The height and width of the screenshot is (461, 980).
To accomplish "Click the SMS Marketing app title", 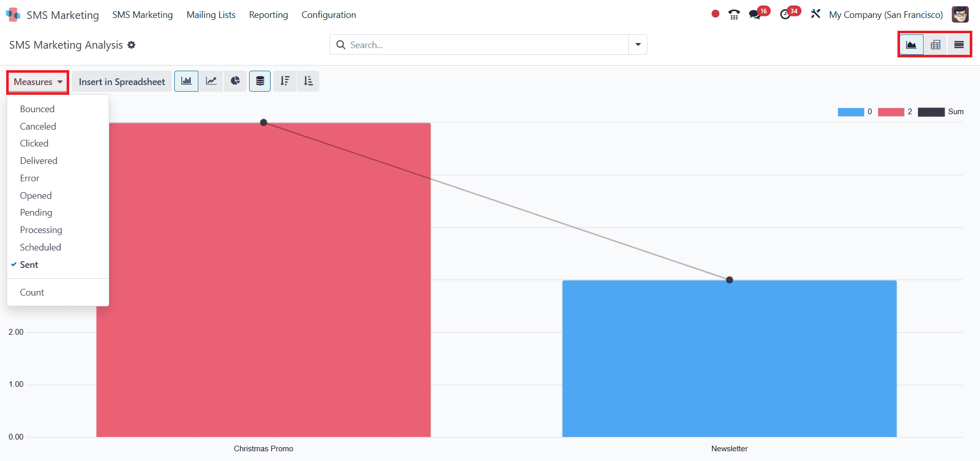I will [63, 15].
